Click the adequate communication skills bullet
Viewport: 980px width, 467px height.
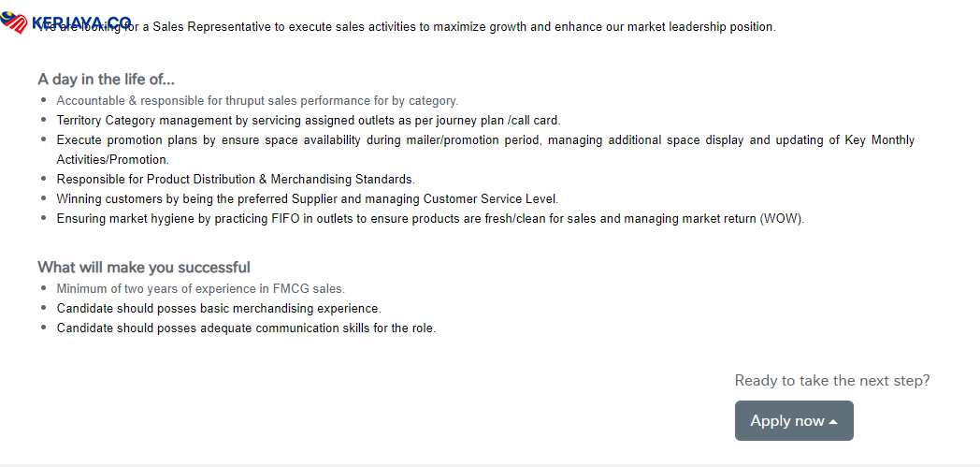coord(246,328)
